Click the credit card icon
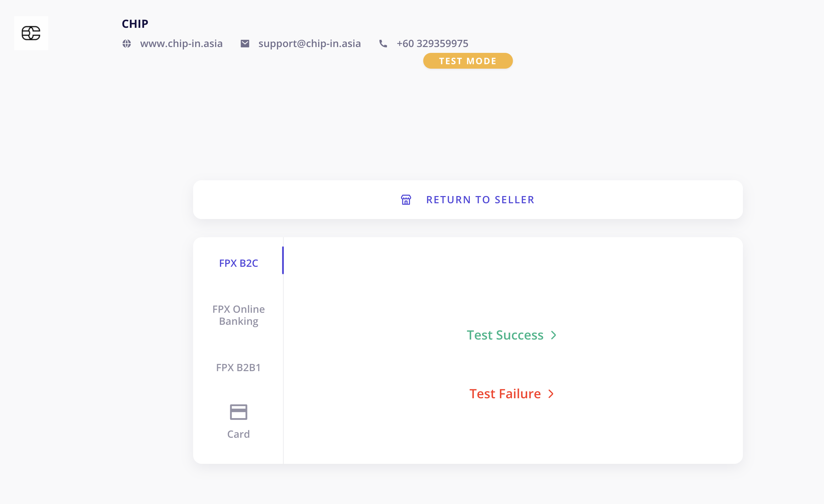The height and width of the screenshot is (504, 824). coord(238,412)
